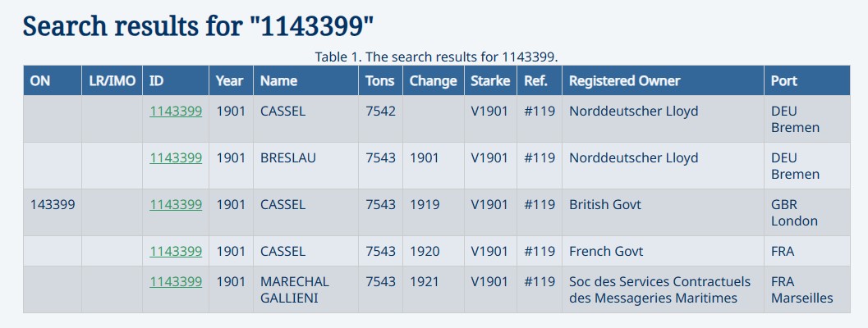The image size is (868, 328).
Task: Open ID link in first CASSEL row
Action: coord(176,111)
